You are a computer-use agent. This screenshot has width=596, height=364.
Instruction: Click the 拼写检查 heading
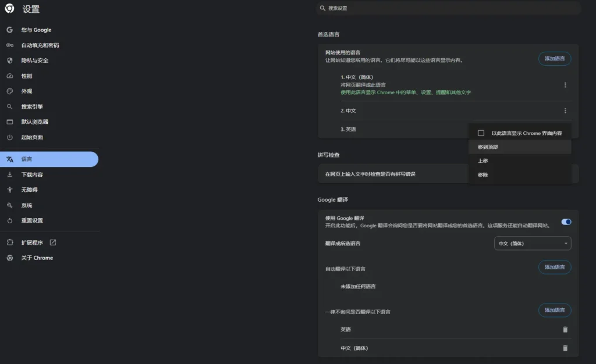click(328, 155)
